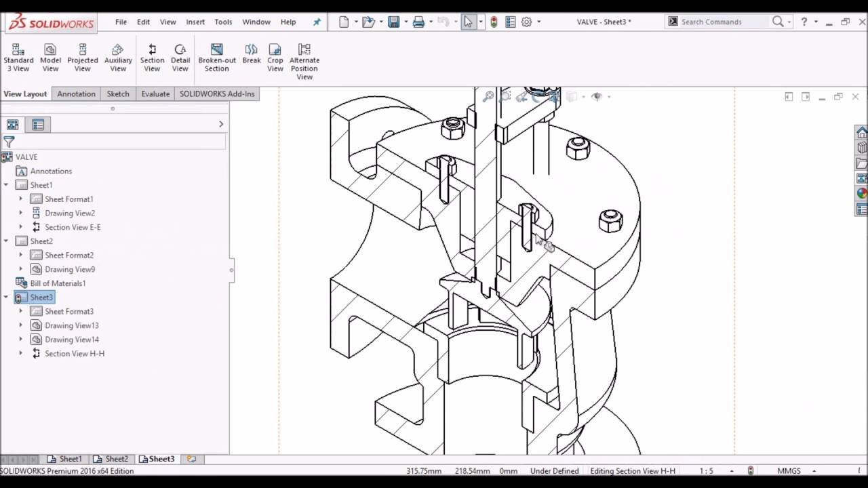The width and height of the screenshot is (868, 488).
Task: Open the Window menu
Action: click(x=256, y=22)
